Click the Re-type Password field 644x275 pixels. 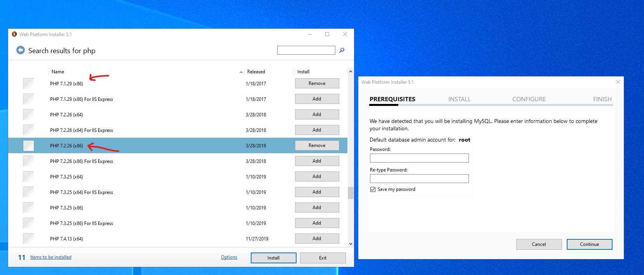point(419,178)
